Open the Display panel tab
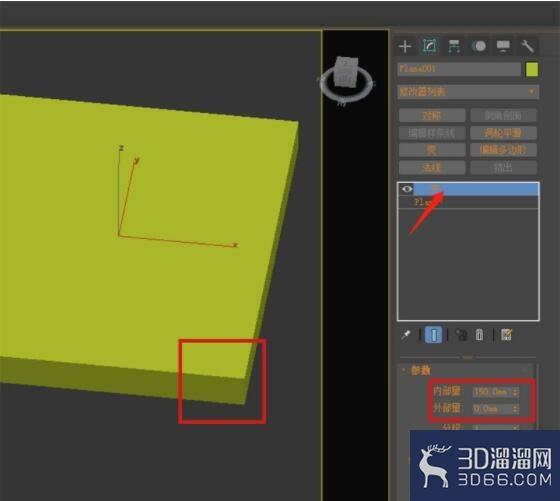The width and height of the screenshot is (560, 501). (503, 46)
